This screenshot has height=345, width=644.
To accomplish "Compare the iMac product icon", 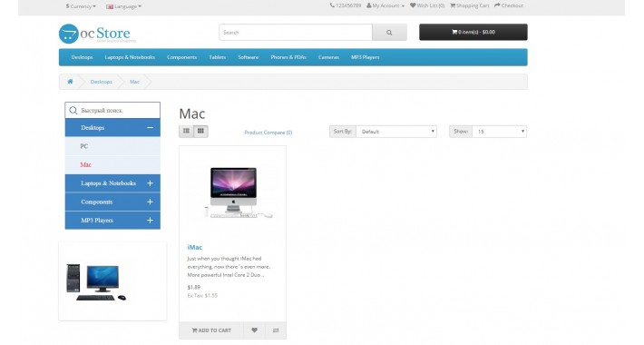I will [x=276, y=330].
